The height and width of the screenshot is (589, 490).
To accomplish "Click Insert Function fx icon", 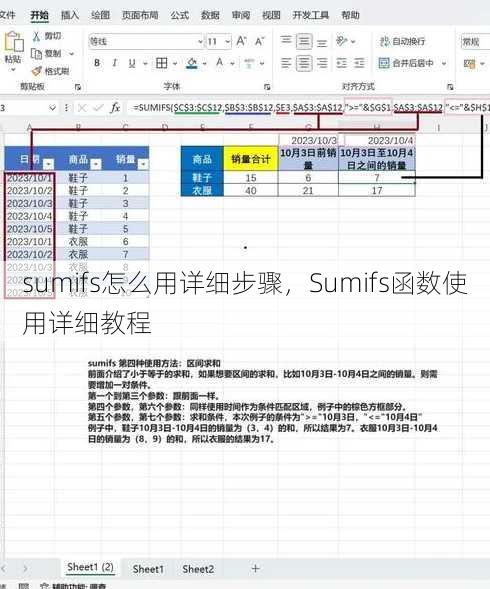I will [115, 108].
